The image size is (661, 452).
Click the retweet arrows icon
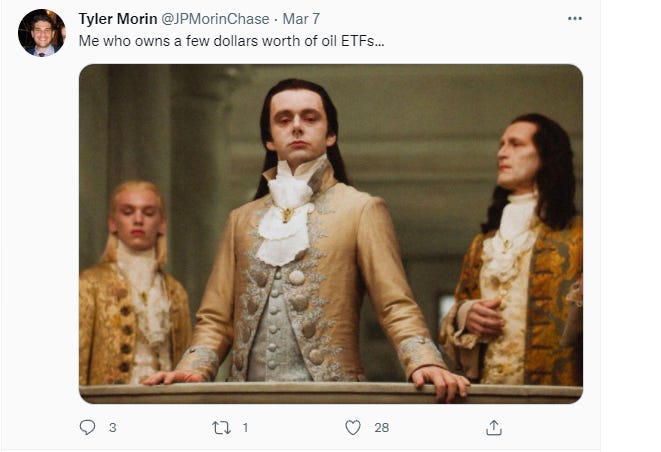coord(221,428)
